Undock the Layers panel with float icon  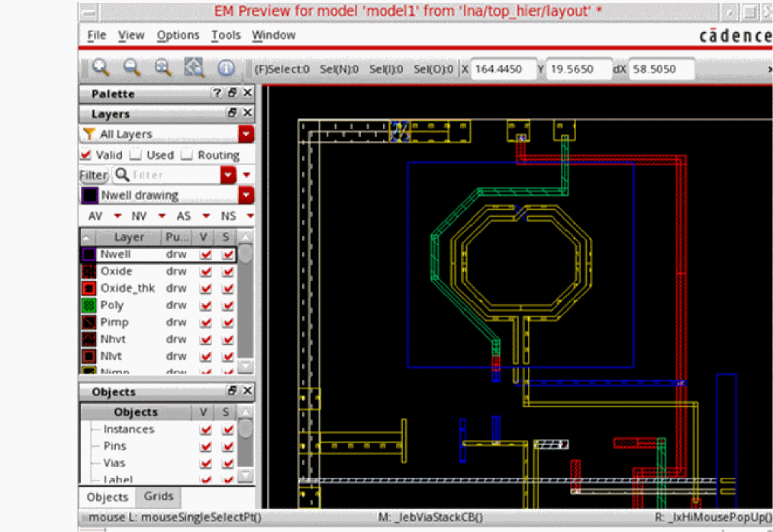coord(233,113)
